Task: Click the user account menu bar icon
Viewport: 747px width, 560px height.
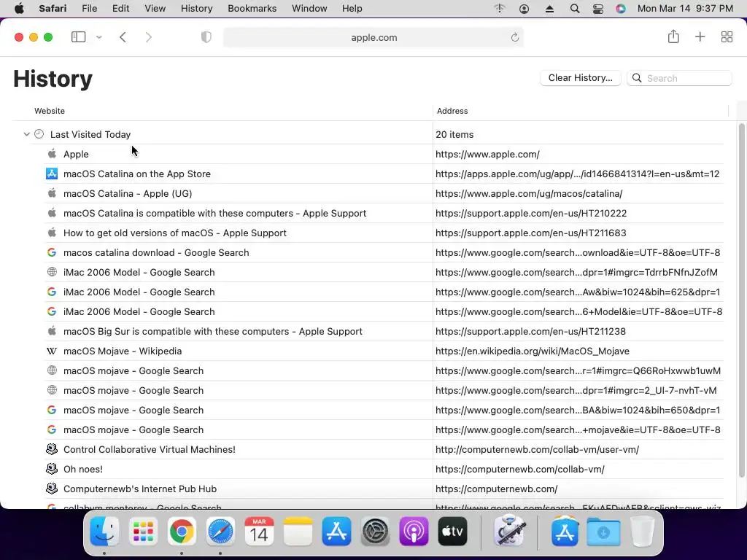Action: (x=524, y=9)
